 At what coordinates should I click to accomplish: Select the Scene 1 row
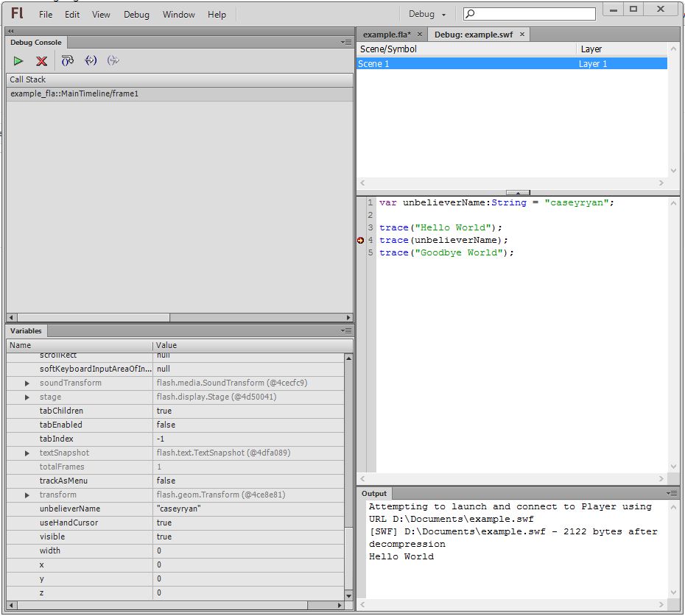pos(512,64)
